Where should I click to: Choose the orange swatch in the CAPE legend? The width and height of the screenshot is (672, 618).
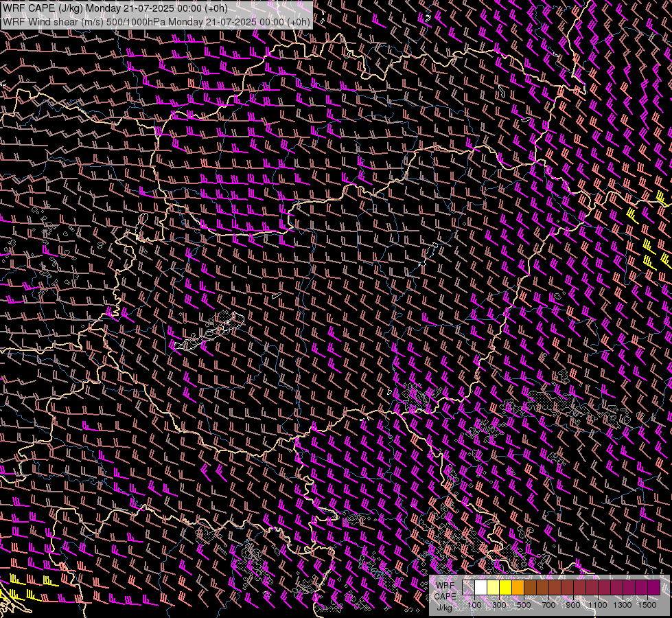pos(518,587)
